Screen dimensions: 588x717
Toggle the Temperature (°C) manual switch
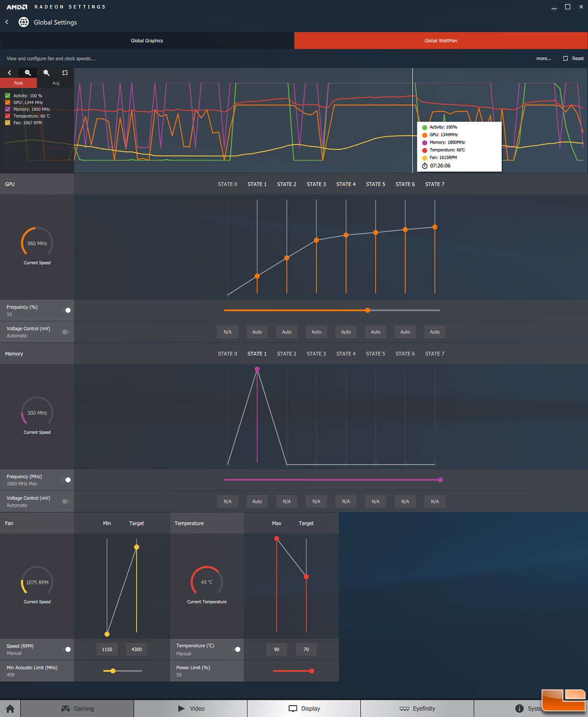[236, 649]
